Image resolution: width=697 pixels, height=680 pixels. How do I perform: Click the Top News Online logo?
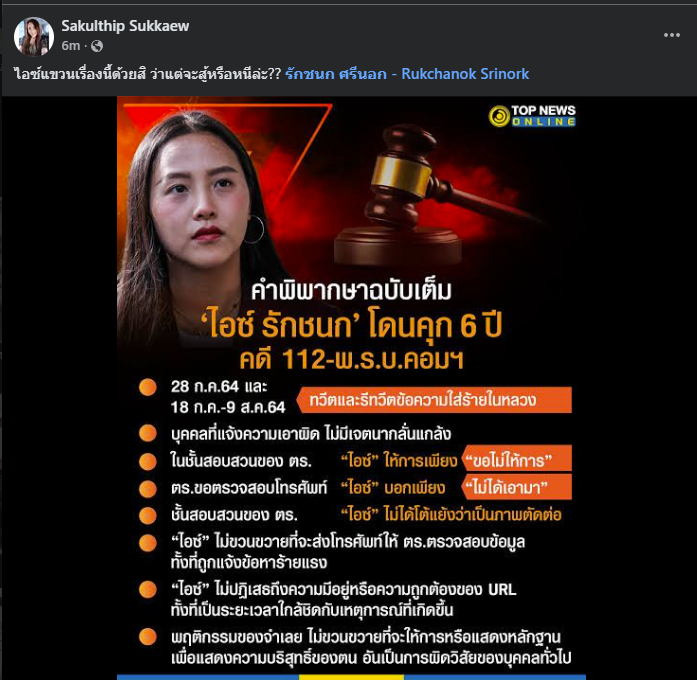(x=532, y=116)
